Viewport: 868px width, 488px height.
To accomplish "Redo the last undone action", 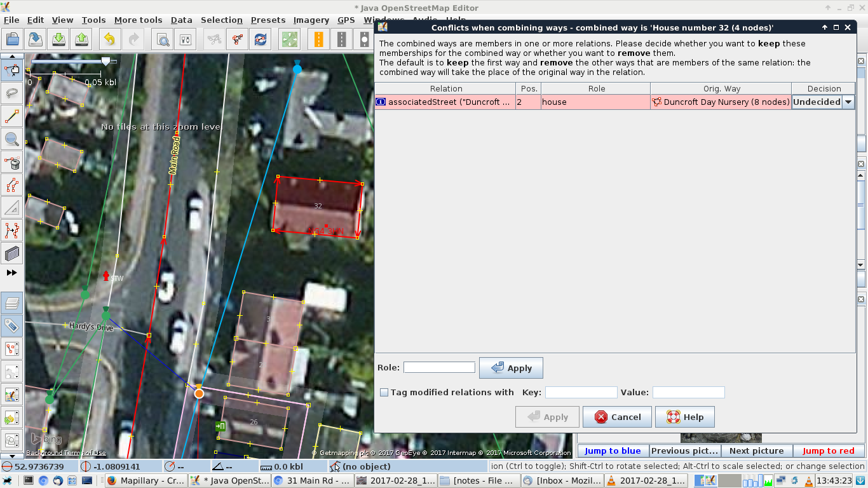I will coord(133,39).
